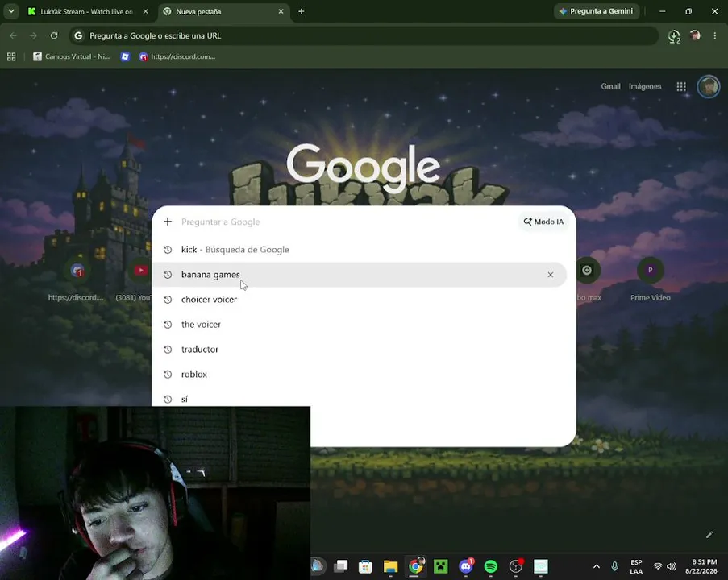Open the Wi-Fi network tray icon
Image resolution: width=728 pixels, height=580 pixels.
pos(657,566)
